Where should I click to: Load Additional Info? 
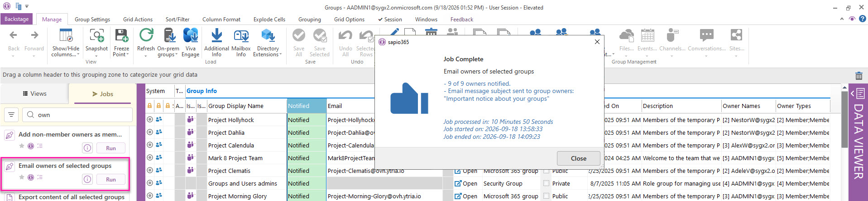[x=216, y=35]
